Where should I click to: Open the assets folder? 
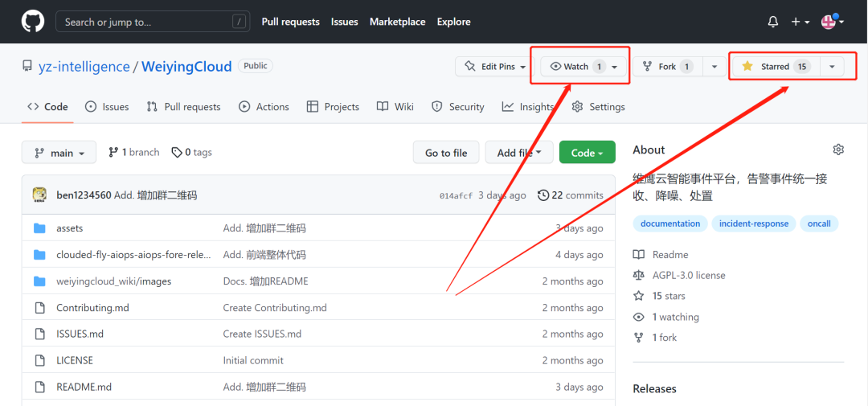coord(70,228)
